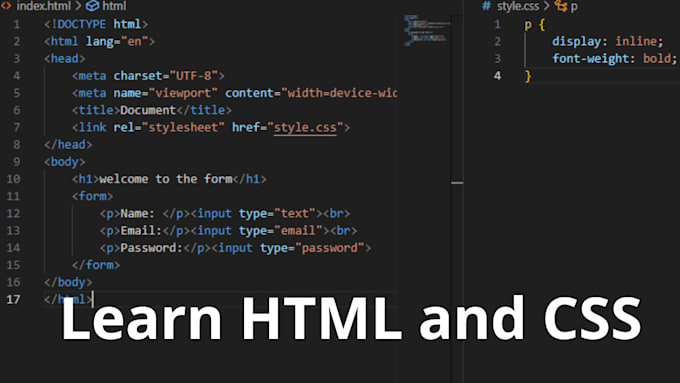Click line number 17 in index.html
Screen dimensions: 680x383
pyautogui.click(x=13, y=299)
